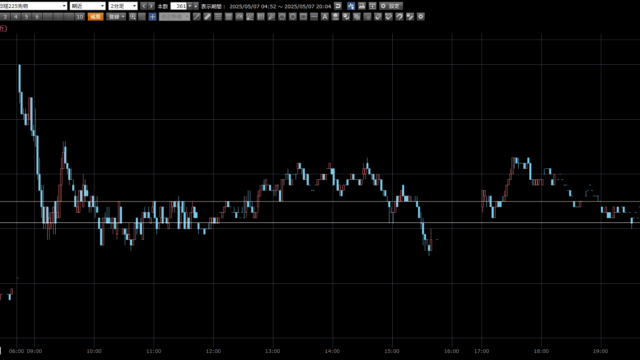Click the last gear-like icon in drawing toolbar
The height and width of the screenshot is (360, 640).
click(x=420, y=17)
